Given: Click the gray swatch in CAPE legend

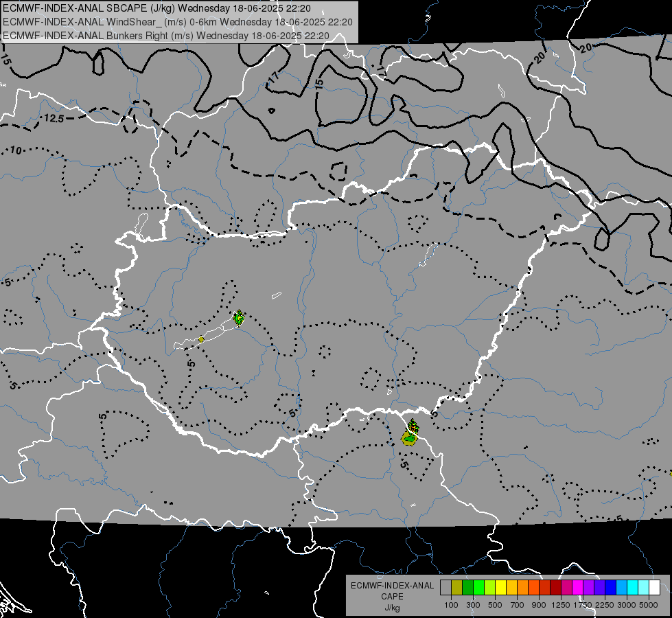Looking at the screenshot, I should 445,588.
